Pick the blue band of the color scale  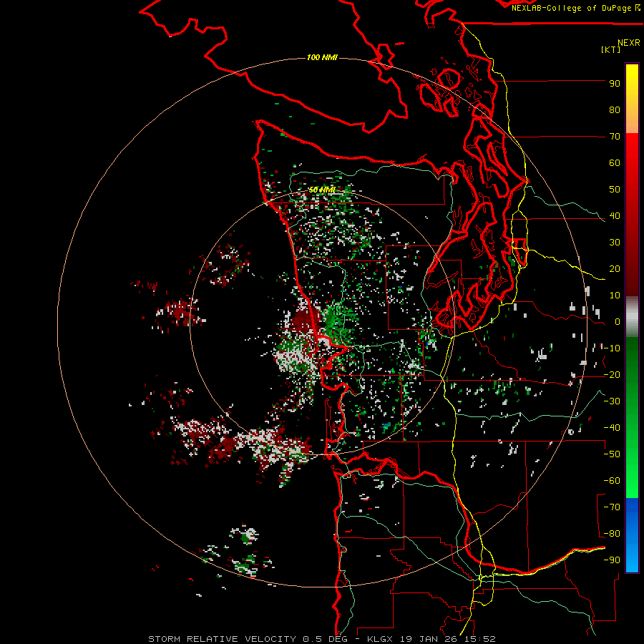(632, 535)
